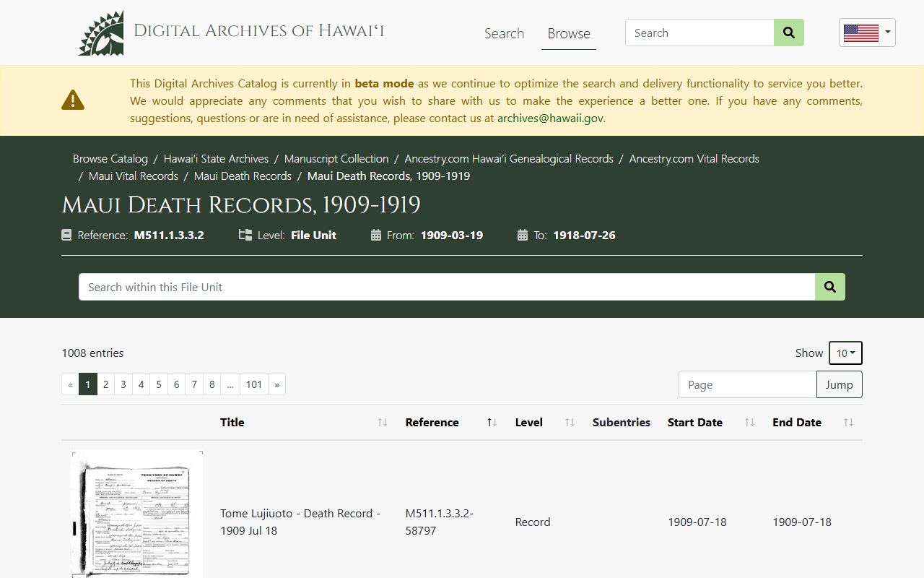Image resolution: width=924 pixels, height=578 pixels.
Task: Sort table by Title arrows
Action: point(383,422)
